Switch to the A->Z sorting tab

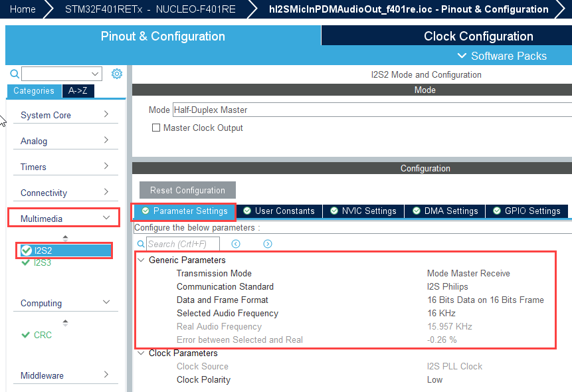pos(81,91)
